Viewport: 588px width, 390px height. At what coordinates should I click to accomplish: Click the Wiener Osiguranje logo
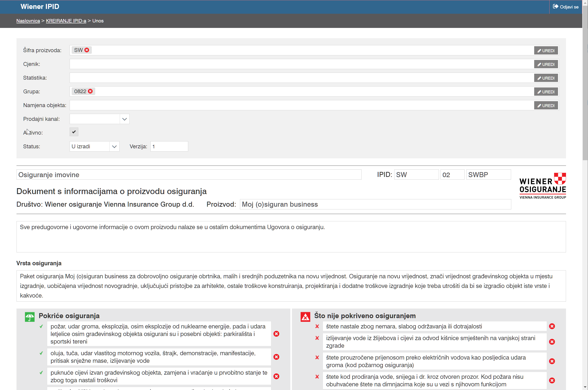pyautogui.click(x=543, y=186)
